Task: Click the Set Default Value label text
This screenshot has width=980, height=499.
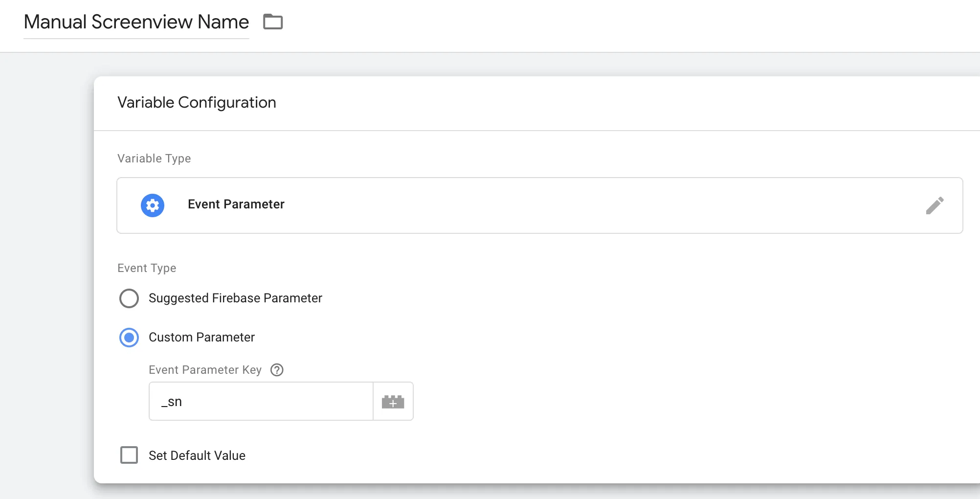Action: pos(197,455)
